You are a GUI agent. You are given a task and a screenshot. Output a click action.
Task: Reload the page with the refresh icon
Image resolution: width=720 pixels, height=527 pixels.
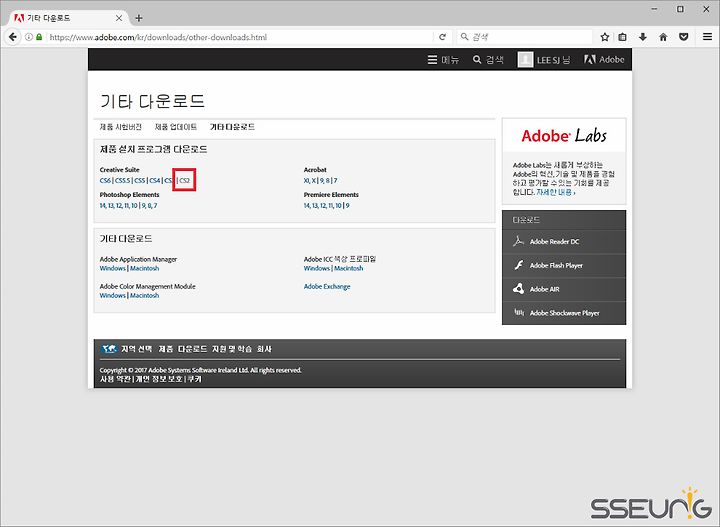click(442, 37)
